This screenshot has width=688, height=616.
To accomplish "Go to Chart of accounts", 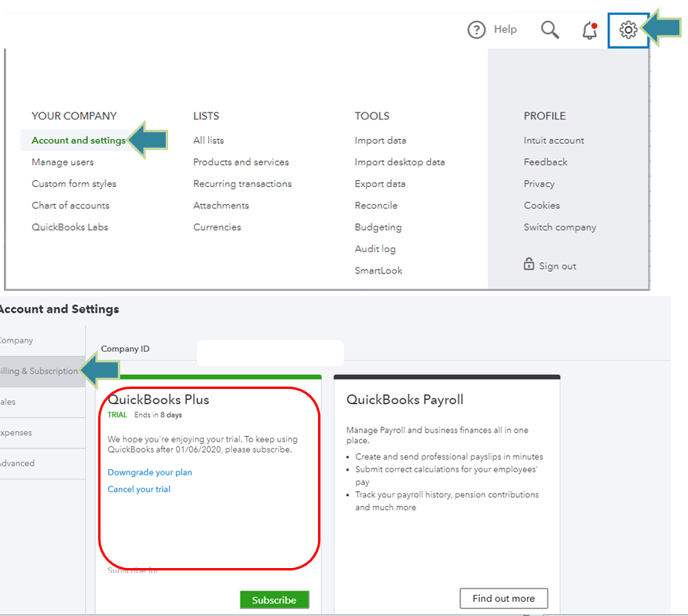I will tap(71, 206).
